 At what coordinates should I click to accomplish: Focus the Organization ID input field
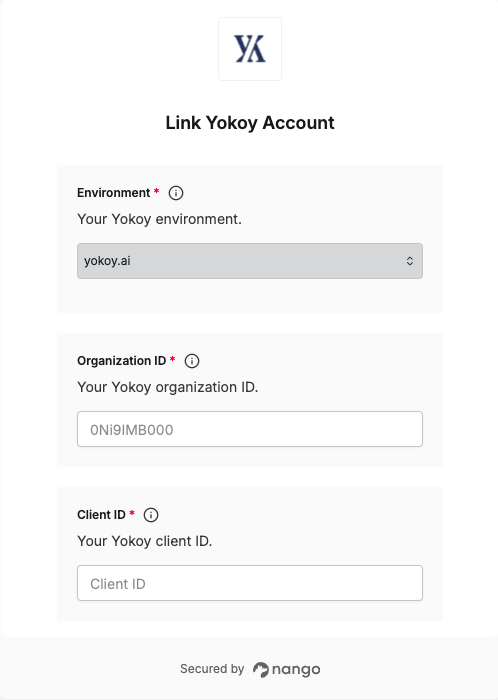(x=250, y=429)
